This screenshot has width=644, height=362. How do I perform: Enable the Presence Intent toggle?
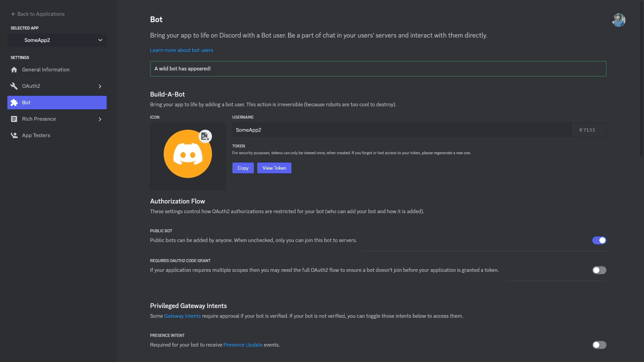[x=599, y=345]
